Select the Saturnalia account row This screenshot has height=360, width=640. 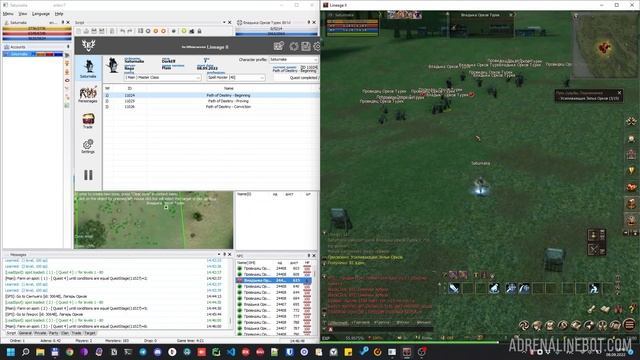tap(33, 54)
